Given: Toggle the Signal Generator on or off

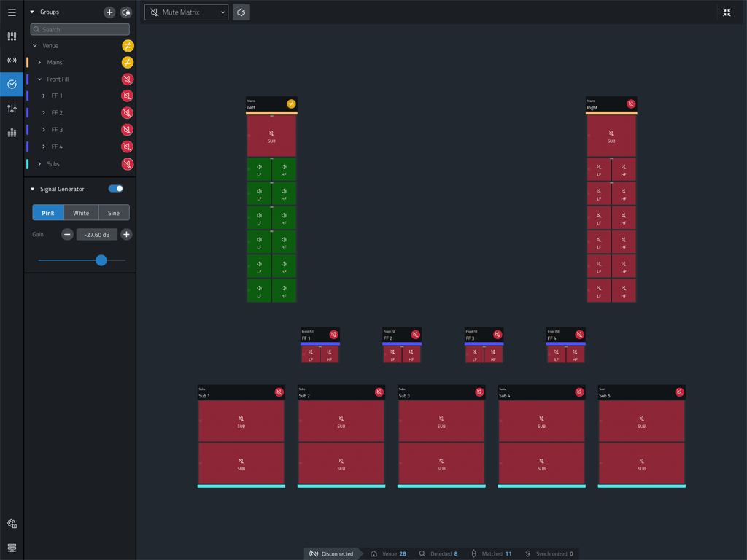Looking at the screenshot, I should [x=115, y=188].
